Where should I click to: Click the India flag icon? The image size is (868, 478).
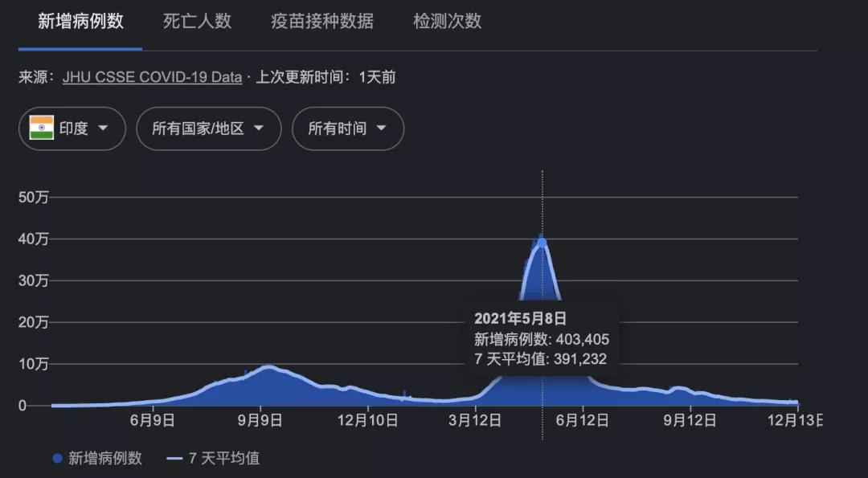click(x=42, y=128)
